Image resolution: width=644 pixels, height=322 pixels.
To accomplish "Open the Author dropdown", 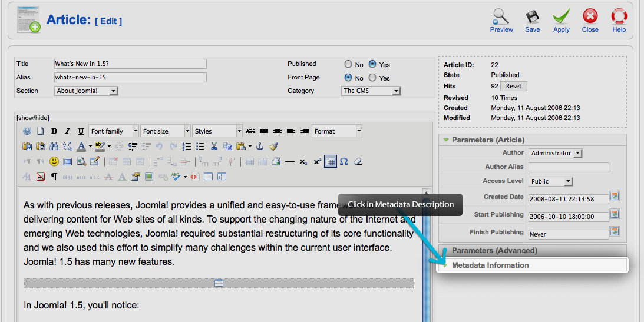I will click(x=555, y=153).
